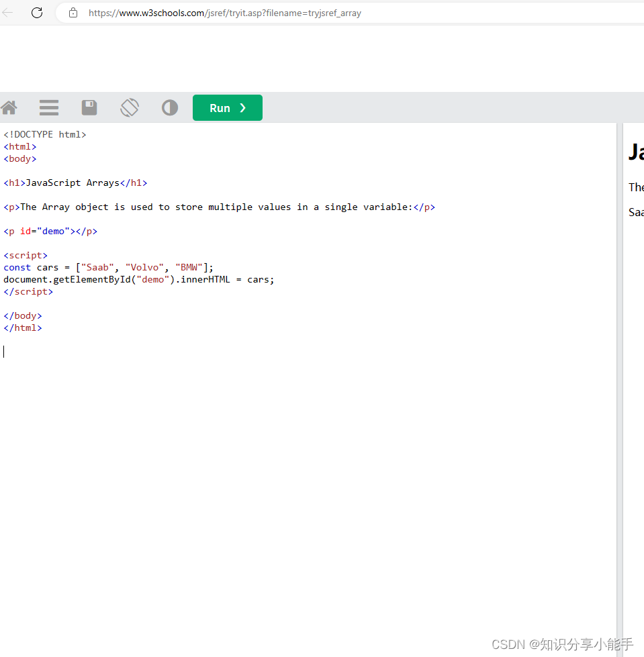Click the const cars declaration line
The width and height of the screenshot is (644, 657).
(109, 267)
